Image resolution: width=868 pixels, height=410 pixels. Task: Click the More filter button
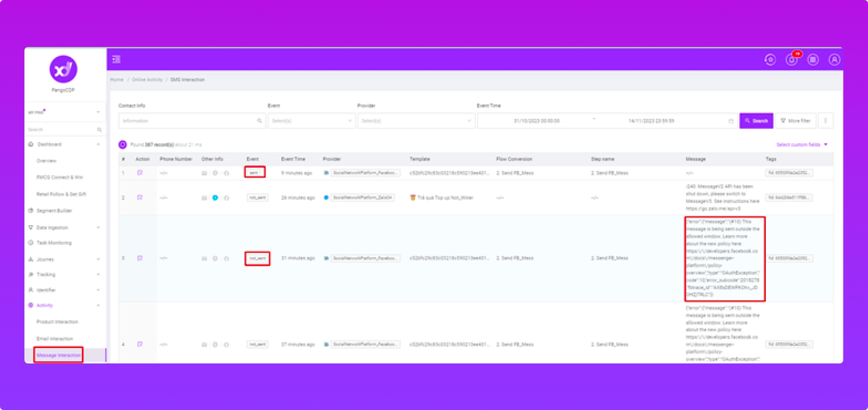pos(796,121)
